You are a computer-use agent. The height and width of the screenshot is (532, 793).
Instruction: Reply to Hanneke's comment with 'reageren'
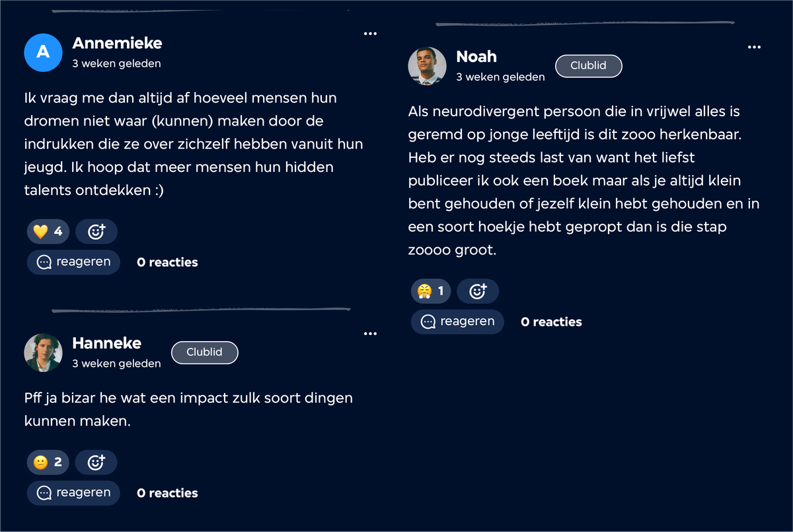pos(73,492)
